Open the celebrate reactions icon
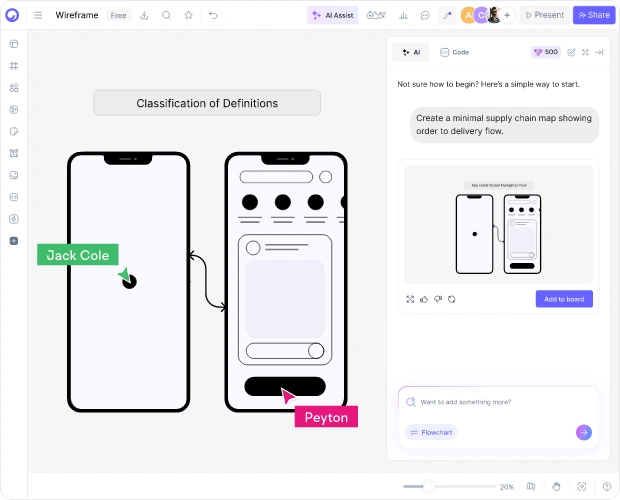This screenshot has width=620, height=500. pos(376,15)
